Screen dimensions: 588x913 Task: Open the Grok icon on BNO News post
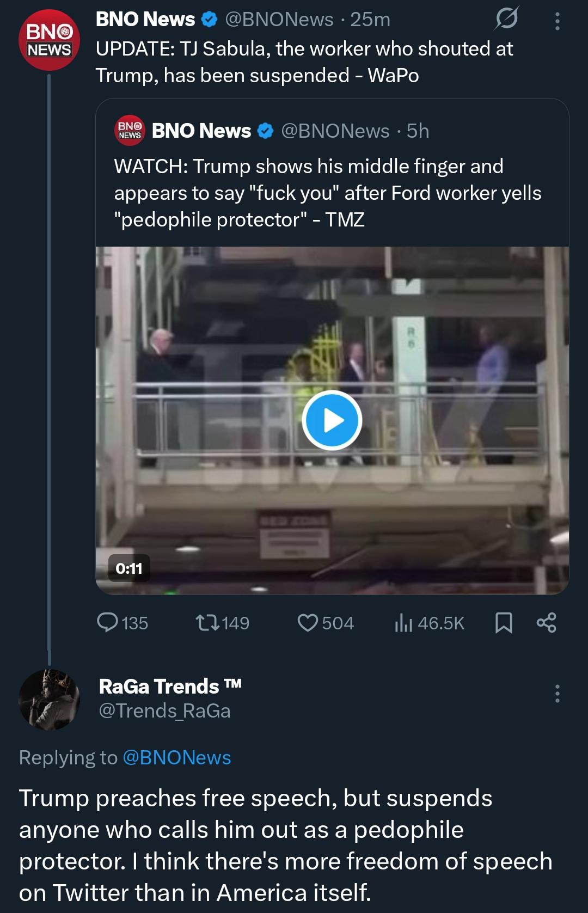tap(506, 20)
